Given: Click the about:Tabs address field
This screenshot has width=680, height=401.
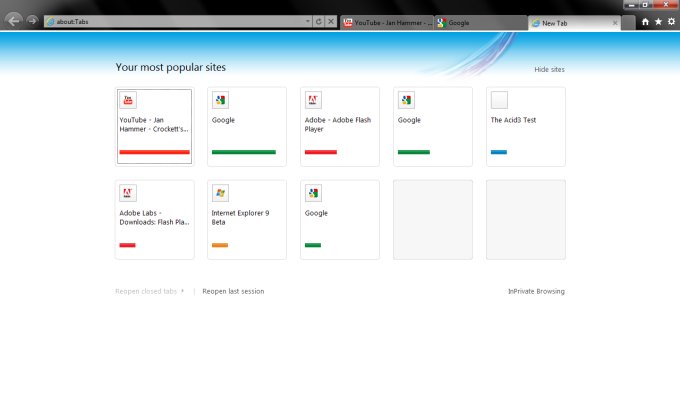Looking at the screenshot, I should [x=178, y=21].
